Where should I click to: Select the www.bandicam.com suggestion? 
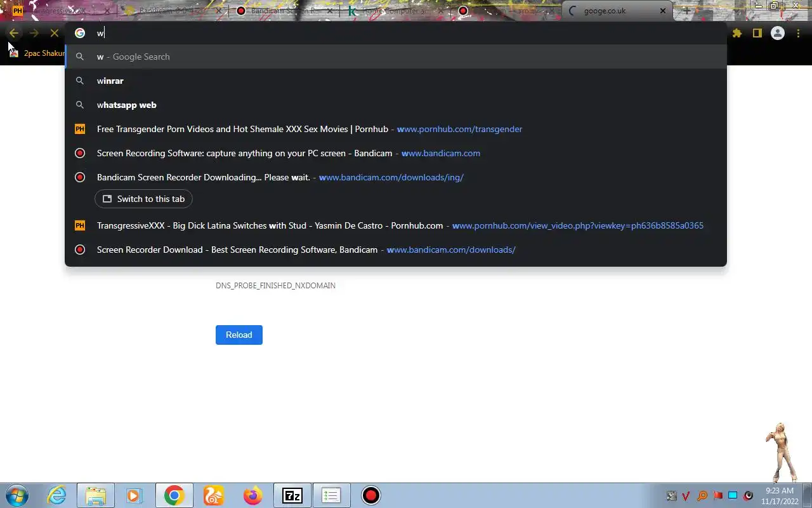tap(396, 153)
